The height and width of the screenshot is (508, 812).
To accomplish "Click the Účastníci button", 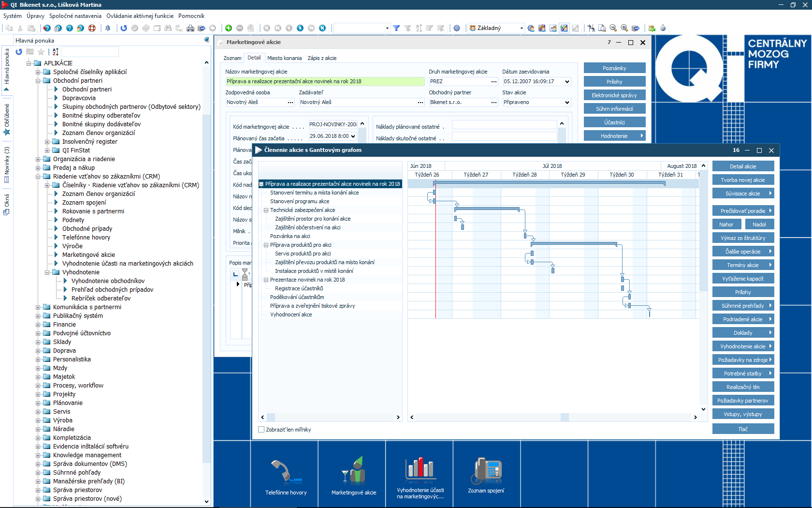I will tap(614, 122).
